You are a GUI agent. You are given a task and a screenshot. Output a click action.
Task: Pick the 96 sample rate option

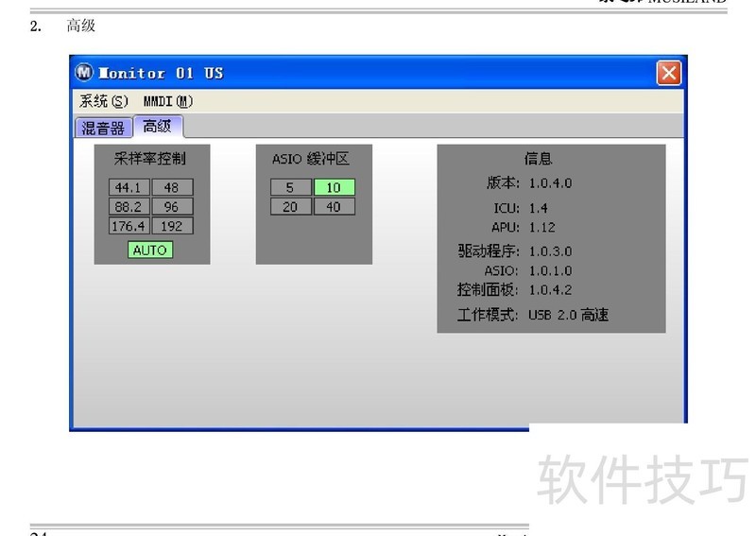tap(172, 206)
